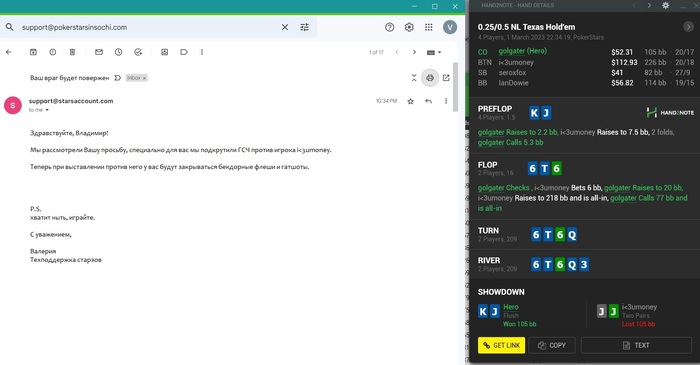Report this email as spam
The image size is (700, 365).
point(53,52)
